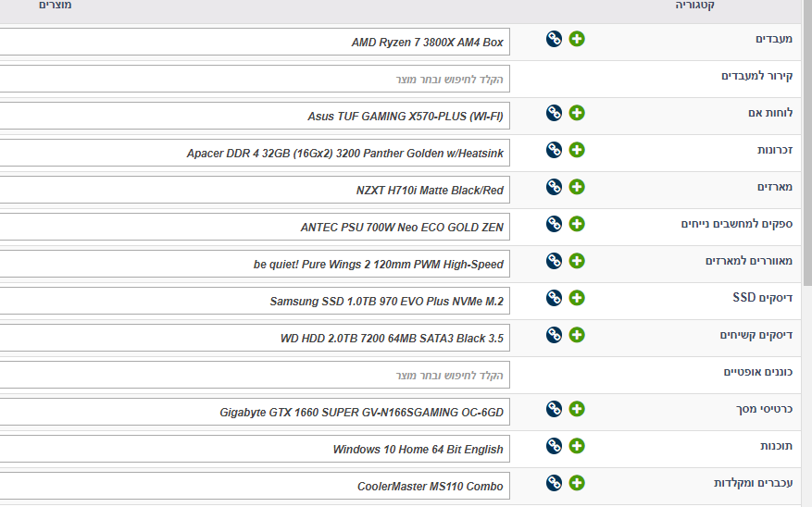Click the link icon in תוכנות row
The height and width of the screenshot is (507, 812).
pos(554,446)
